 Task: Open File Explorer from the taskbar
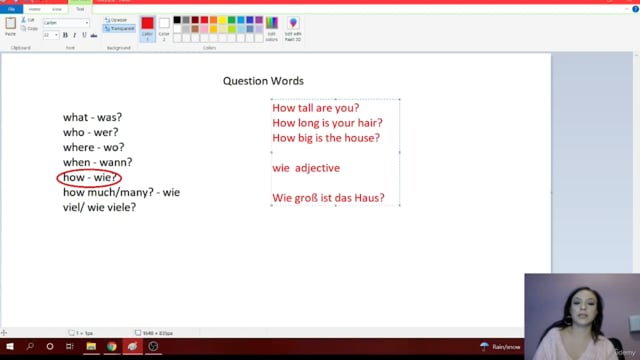(91, 347)
